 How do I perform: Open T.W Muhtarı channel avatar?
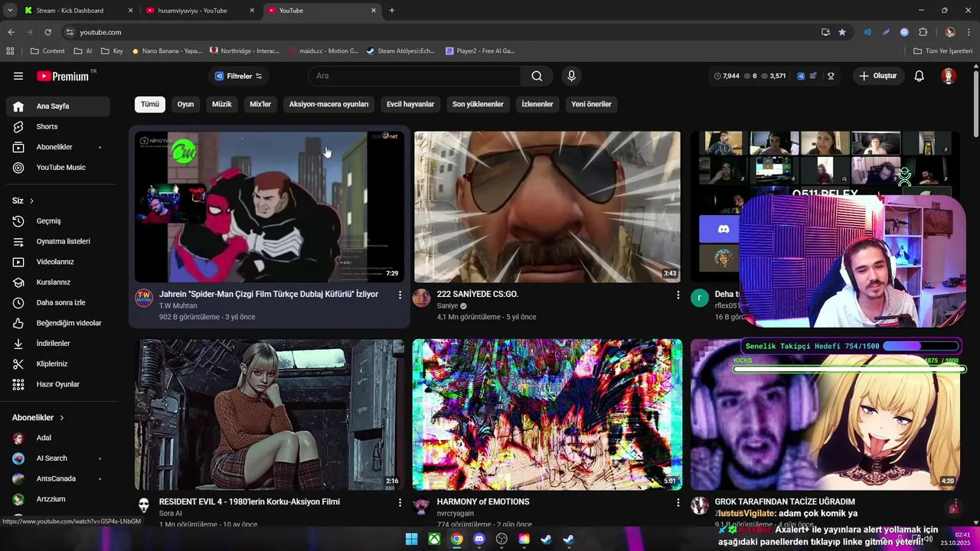click(x=144, y=298)
